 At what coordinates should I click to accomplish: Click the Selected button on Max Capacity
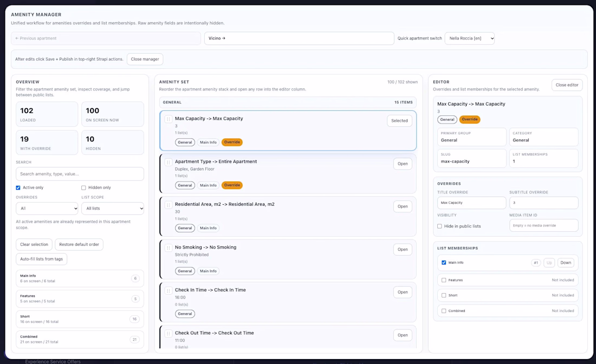[x=399, y=121]
